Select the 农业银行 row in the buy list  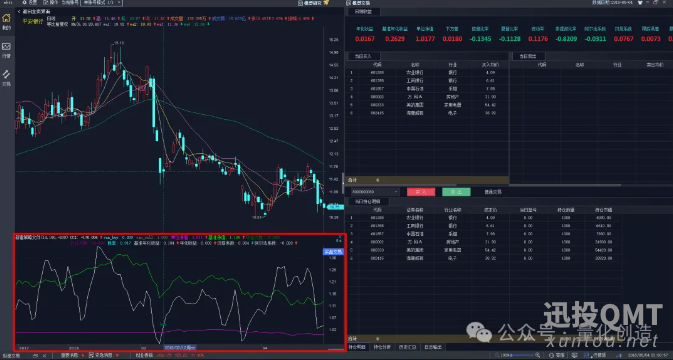(427, 73)
